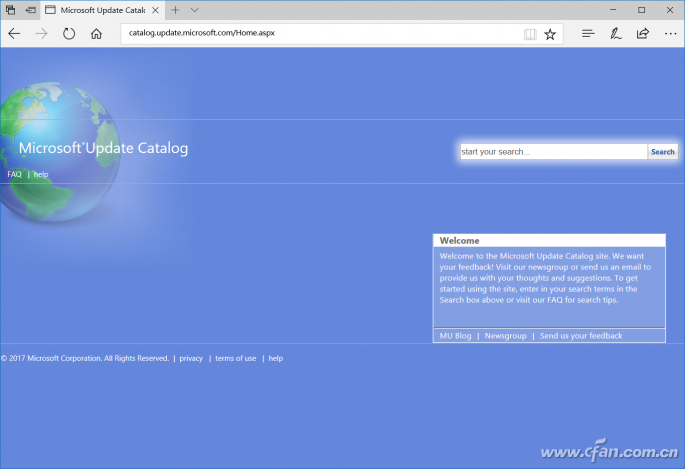Open the Settings and more menu
The height and width of the screenshot is (469, 685).
pyautogui.click(x=669, y=33)
